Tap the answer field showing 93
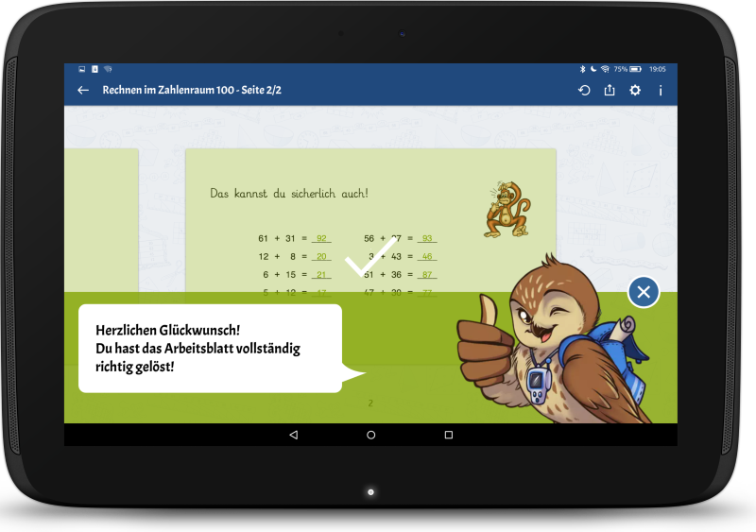The width and height of the screenshot is (756, 532). (x=427, y=238)
